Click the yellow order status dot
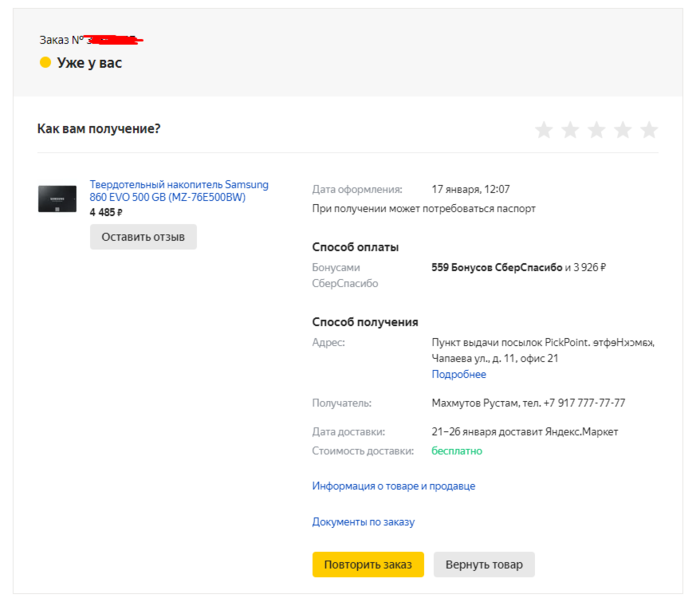Image resolution: width=700 pixels, height=602 pixels. (45, 63)
